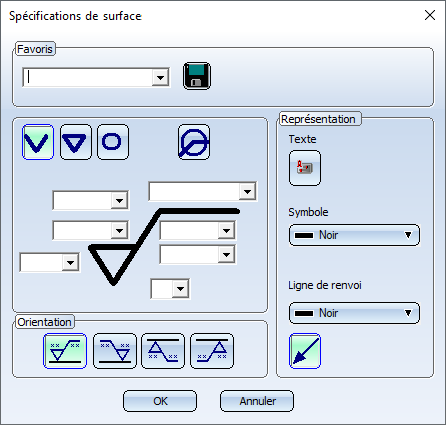This screenshot has height=425, width=446.
Task: Toggle the leader line arrow button
Action: (x=305, y=351)
